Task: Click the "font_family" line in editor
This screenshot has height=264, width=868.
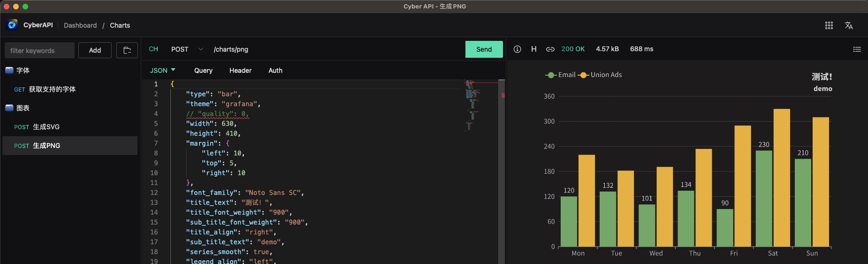Action: [x=245, y=193]
